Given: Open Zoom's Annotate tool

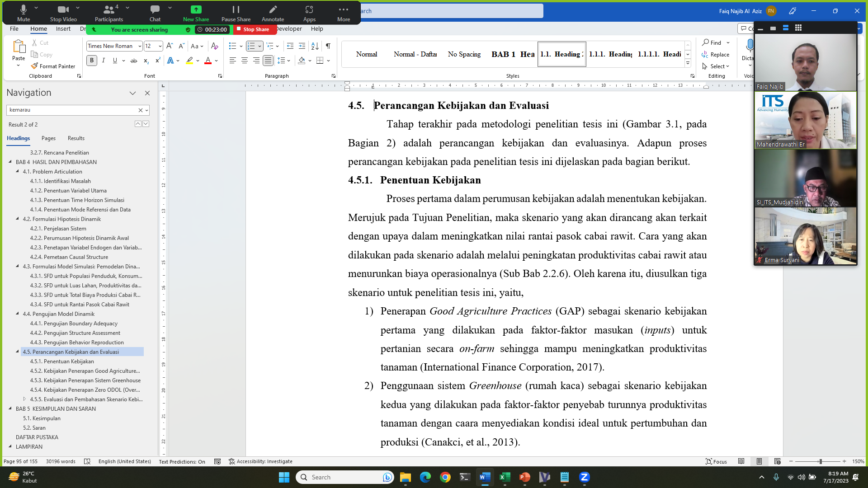Looking at the screenshot, I should pyautogui.click(x=273, y=13).
